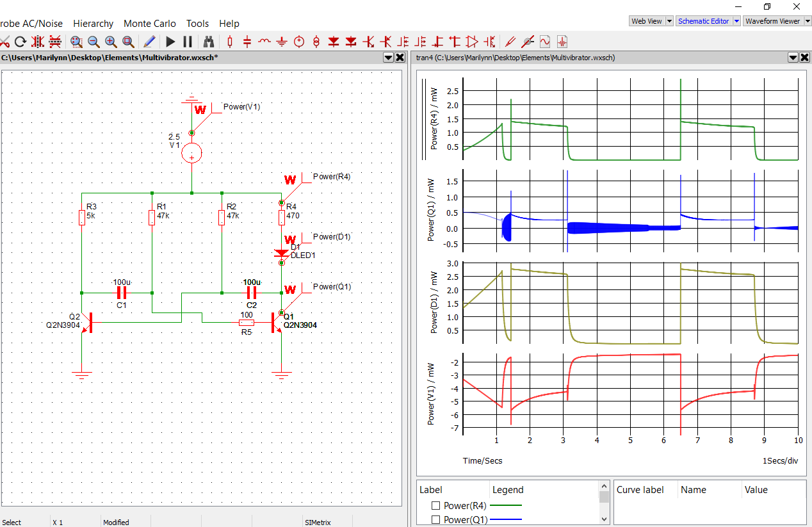Click the Power(D1) / mW axis label
The image size is (812, 527).
click(x=434, y=302)
